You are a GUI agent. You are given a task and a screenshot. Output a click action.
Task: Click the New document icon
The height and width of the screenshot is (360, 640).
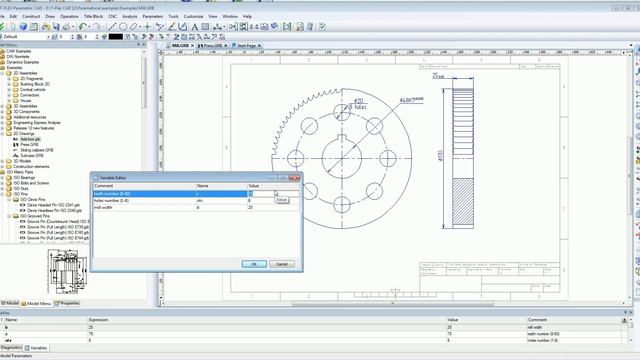coord(13,27)
